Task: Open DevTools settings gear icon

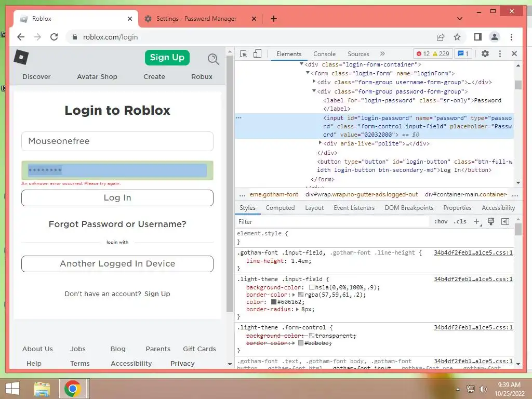Action: point(485,54)
